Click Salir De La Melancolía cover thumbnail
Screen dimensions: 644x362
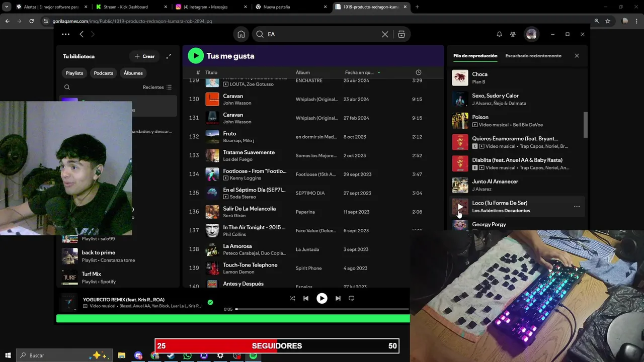point(212,212)
